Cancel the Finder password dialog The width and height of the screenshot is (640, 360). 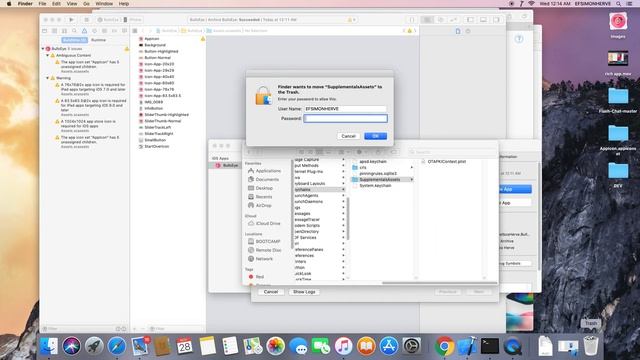click(x=348, y=136)
